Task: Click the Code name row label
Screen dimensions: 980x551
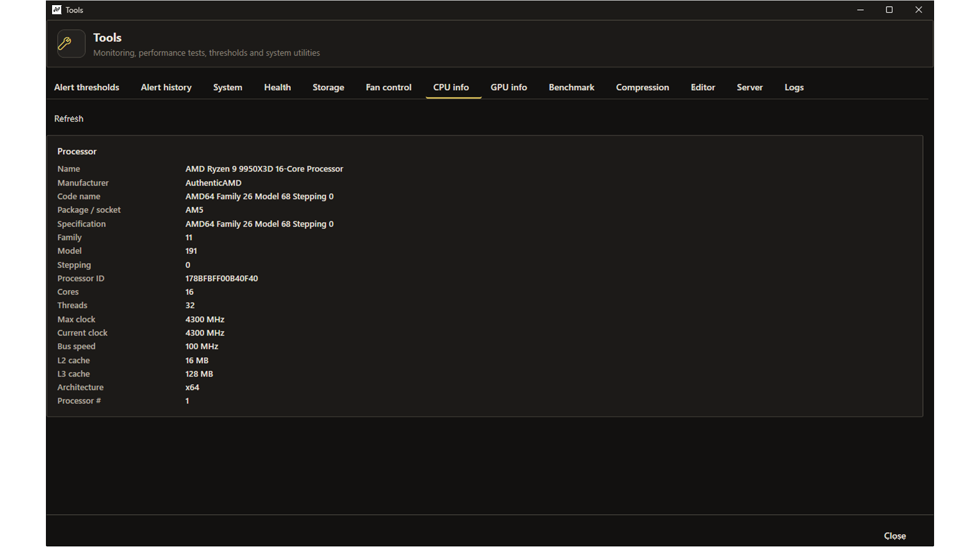Action: pyautogui.click(x=79, y=196)
